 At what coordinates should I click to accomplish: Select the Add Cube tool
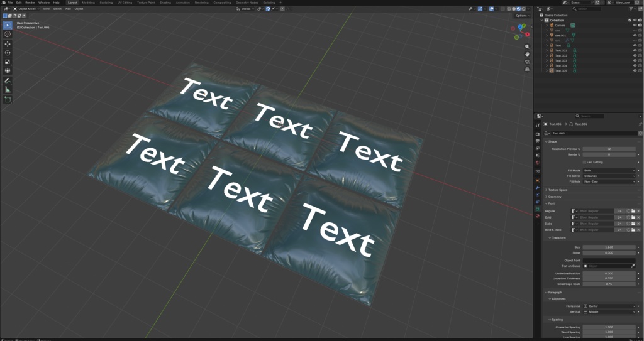[x=8, y=100]
